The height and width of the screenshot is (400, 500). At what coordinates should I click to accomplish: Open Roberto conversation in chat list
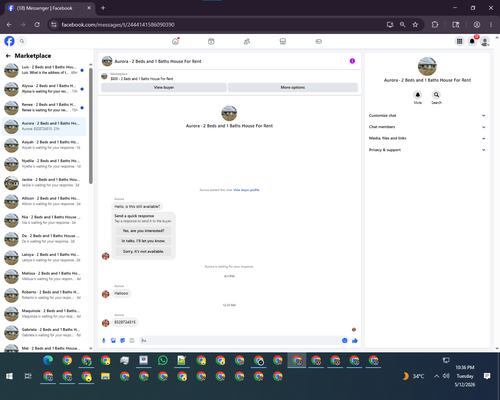pyautogui.click(x=44, y=295)
